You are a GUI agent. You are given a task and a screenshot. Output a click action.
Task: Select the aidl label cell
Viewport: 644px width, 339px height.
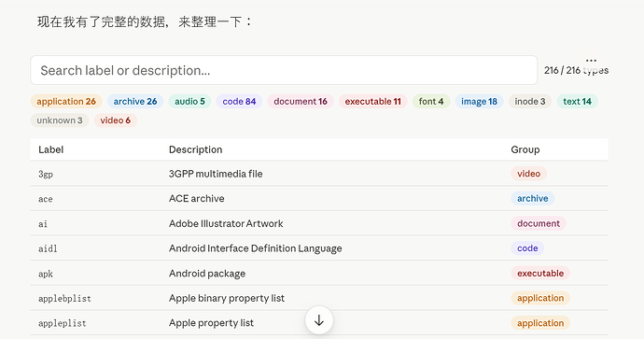[48, 248]
